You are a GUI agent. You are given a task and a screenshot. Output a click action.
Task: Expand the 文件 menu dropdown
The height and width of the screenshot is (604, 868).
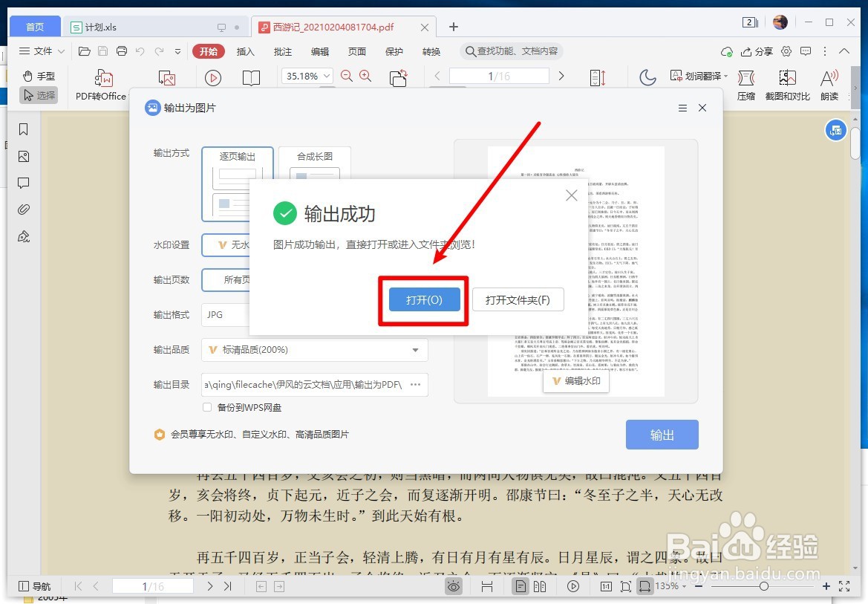(42, 51)
